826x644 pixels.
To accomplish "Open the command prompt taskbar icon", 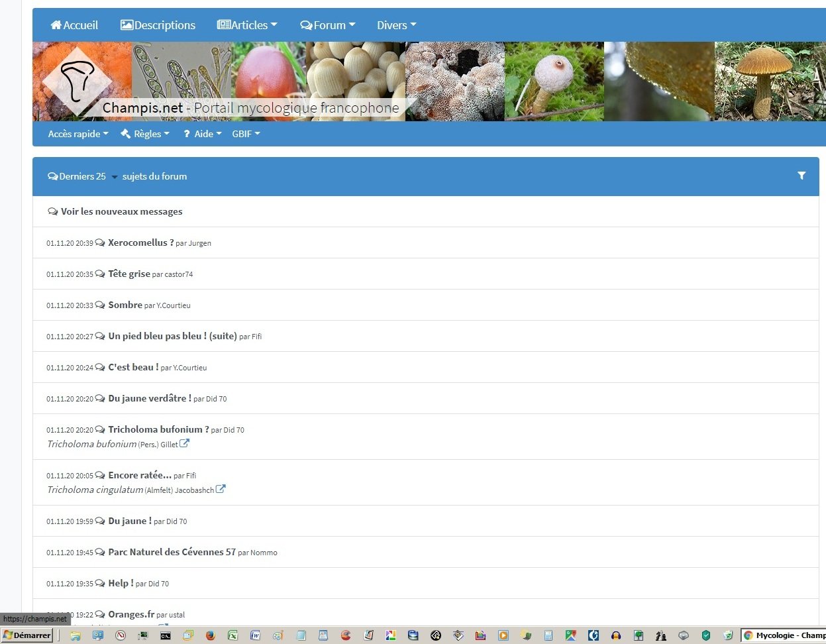I will 165,635.
